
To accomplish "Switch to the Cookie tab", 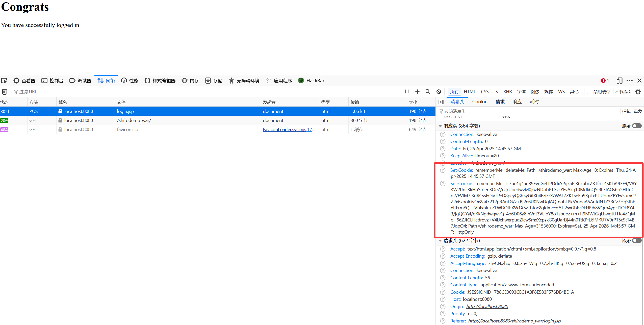I will pos(480,102).
